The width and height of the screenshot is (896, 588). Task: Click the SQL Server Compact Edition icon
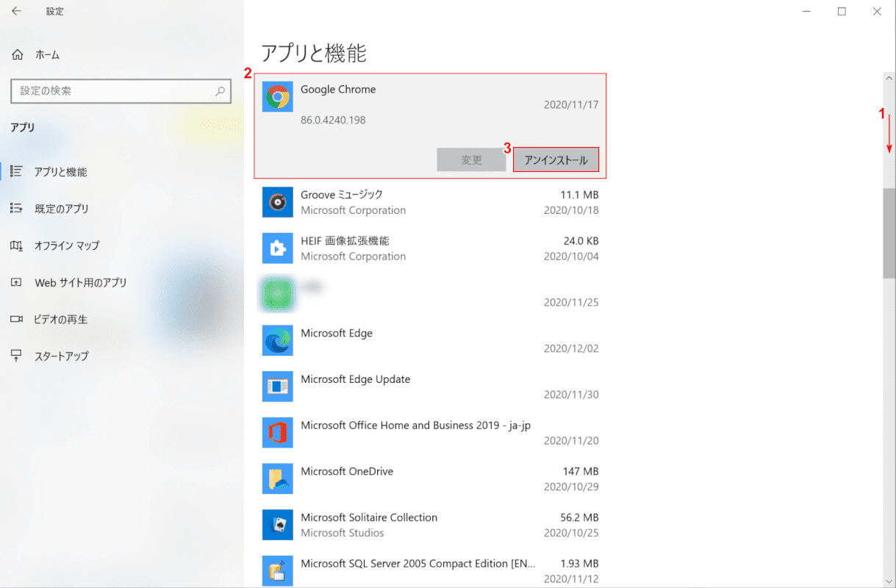coord(278,571)
